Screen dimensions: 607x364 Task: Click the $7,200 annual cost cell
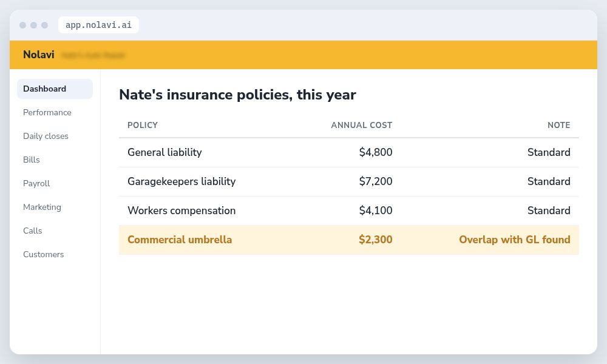coord(376,181)
